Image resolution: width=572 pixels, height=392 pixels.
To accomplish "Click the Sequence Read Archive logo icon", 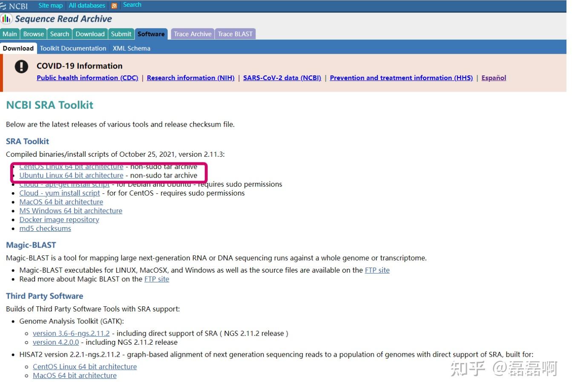I will click(x=6, y=19).
